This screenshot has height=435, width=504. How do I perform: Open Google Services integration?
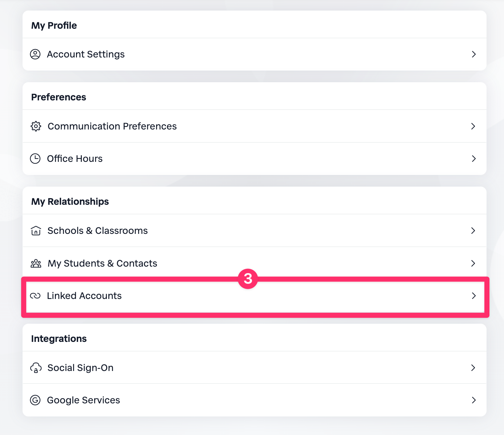255,400
